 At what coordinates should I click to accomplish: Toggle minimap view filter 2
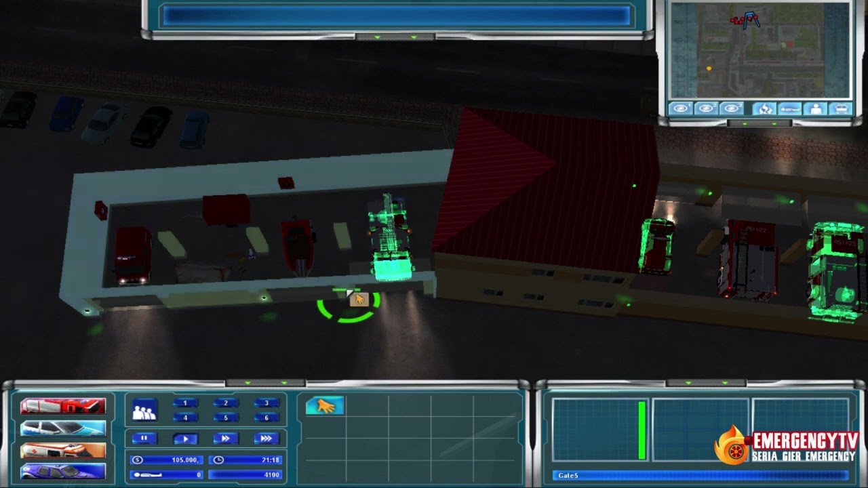[x=706, y=108]
